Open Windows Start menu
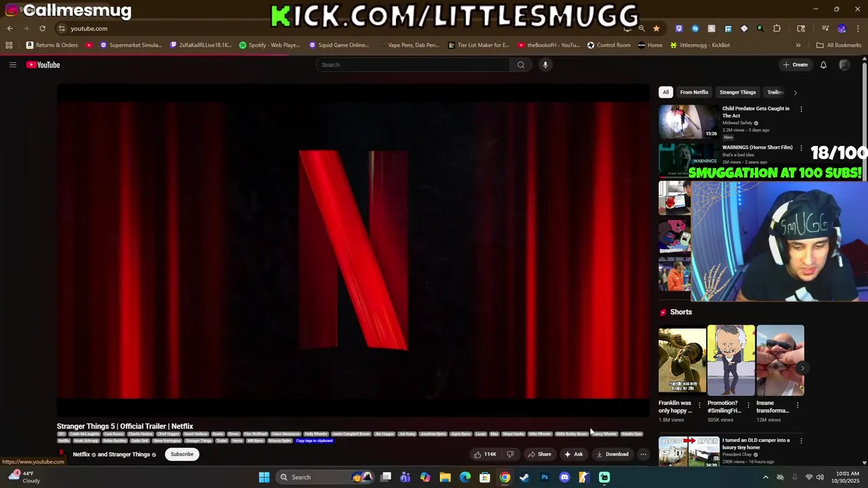 point(264,477)
